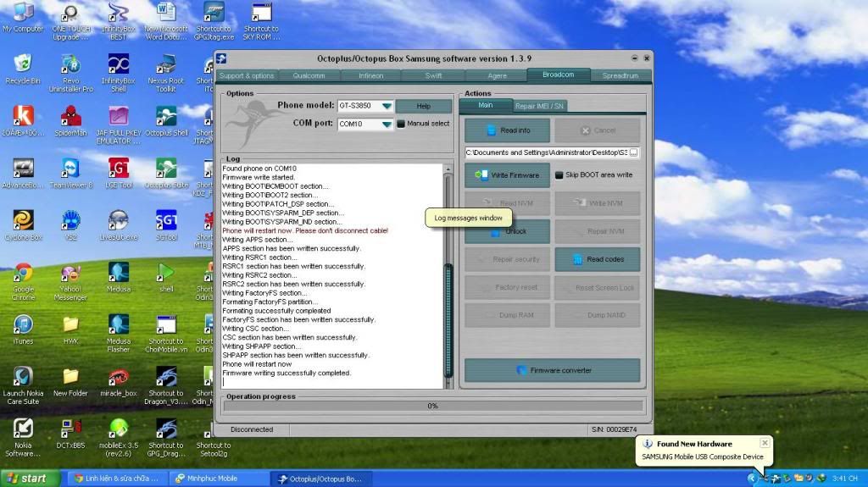Close Found New Hardware balloon
This screenshot has height=487, width=868.
point(765,443)
